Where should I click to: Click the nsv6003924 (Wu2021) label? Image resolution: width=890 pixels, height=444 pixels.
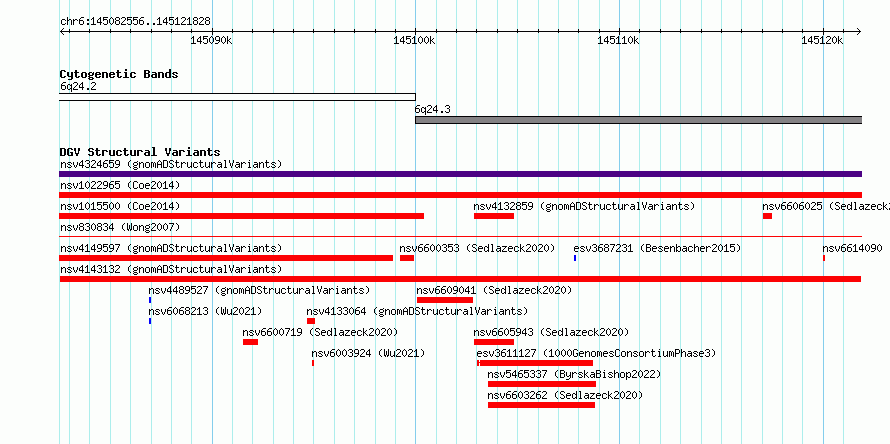coord(368,354)
